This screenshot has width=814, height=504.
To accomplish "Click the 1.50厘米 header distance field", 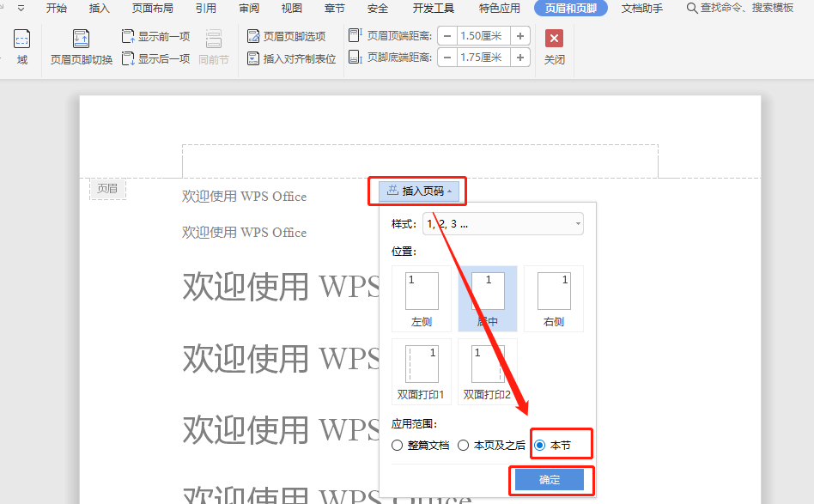I will pos(483,36).
